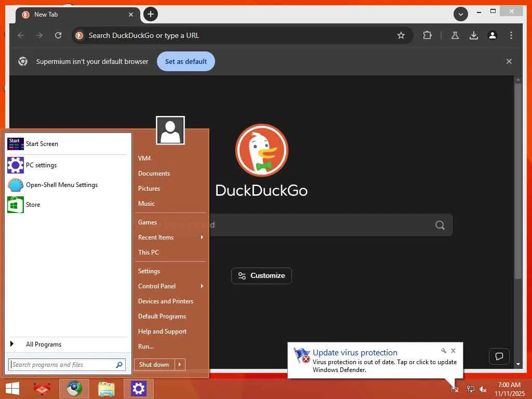
Task: Click the DuckDuckGo logo
Action: click(x=262, y=150)
